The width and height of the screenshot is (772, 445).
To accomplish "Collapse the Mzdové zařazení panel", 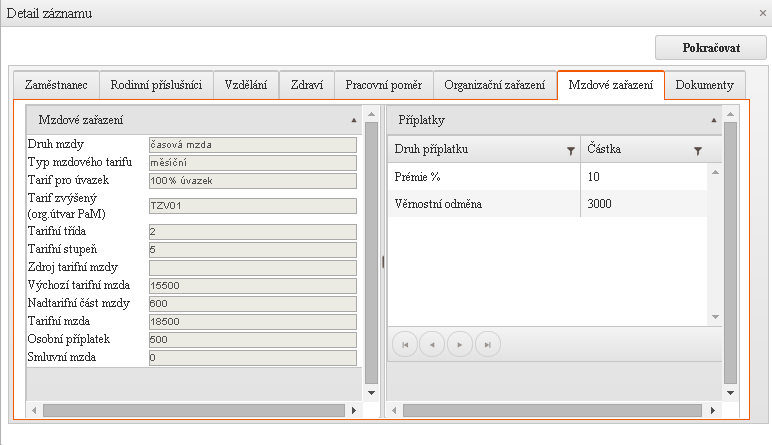I will click(x=354, y=120).
